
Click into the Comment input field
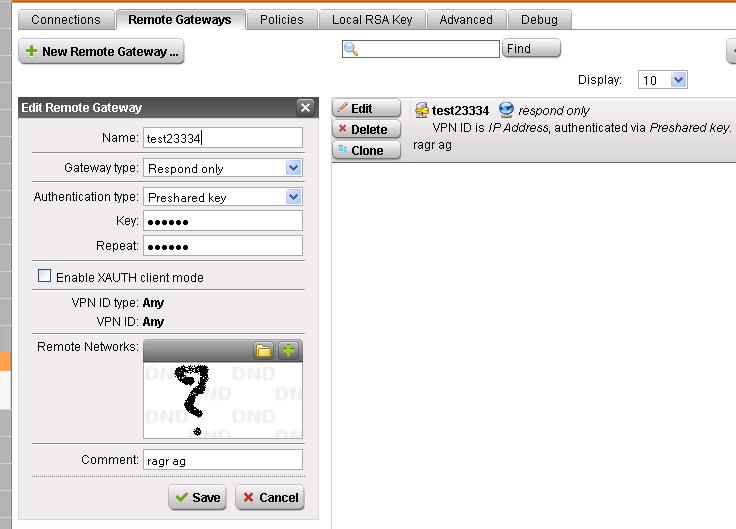coord(222,459)
